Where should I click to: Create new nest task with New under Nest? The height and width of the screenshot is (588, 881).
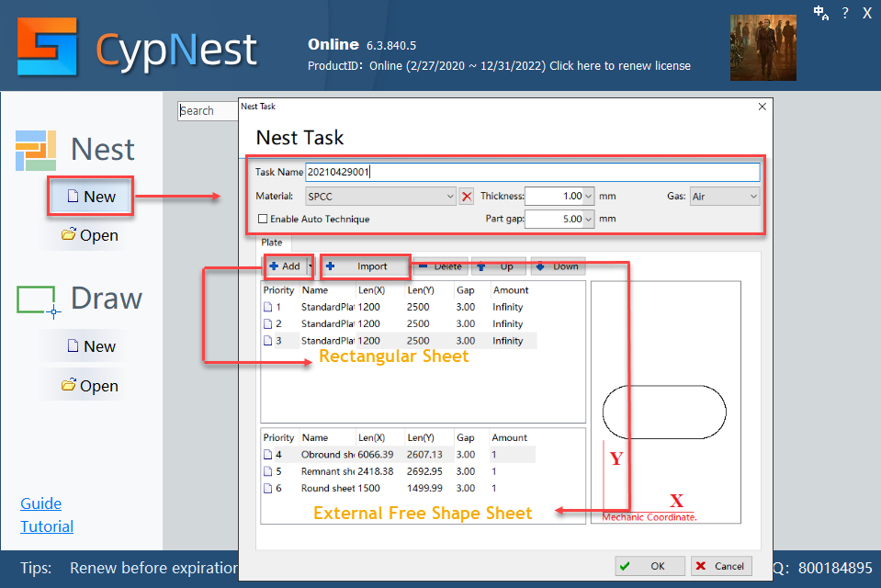coord(91,197)
